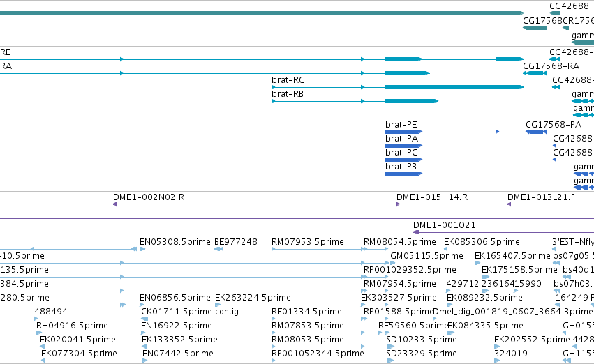Click the brat-RC transcript label

pyautogui.click(x=288, y=80)
